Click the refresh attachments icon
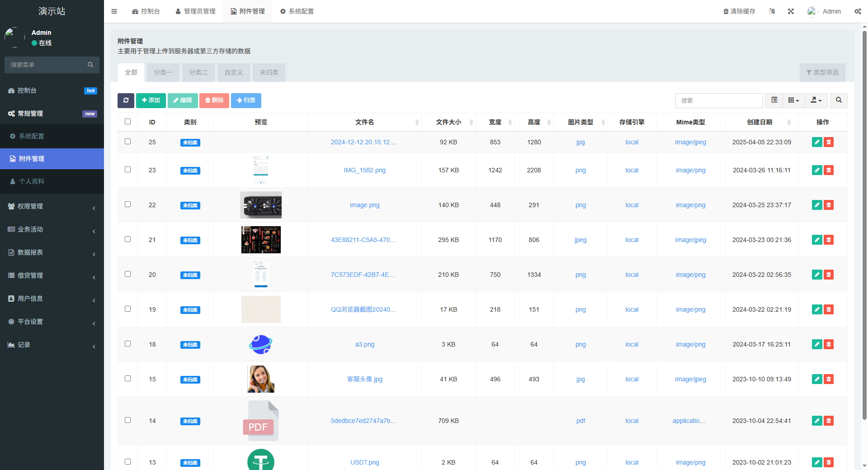The image size is (868, 470). coord(126,100)
